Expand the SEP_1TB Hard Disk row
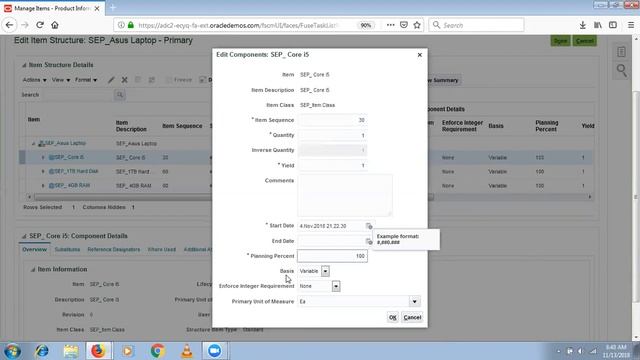This screenshot has height=360, width=640. coord(43,171)
